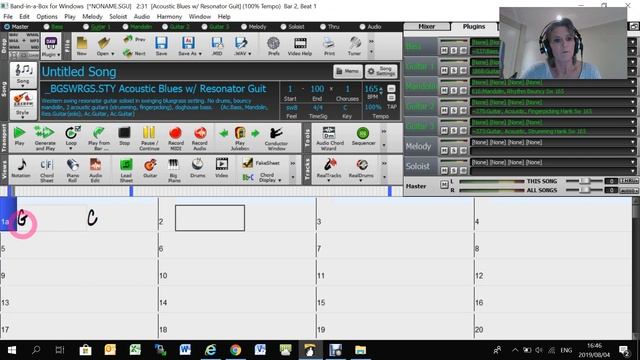Image resolution: width=640 pixels, height=360 pixels.
Task: Open the Melody menu
Action: coord(92,17)
